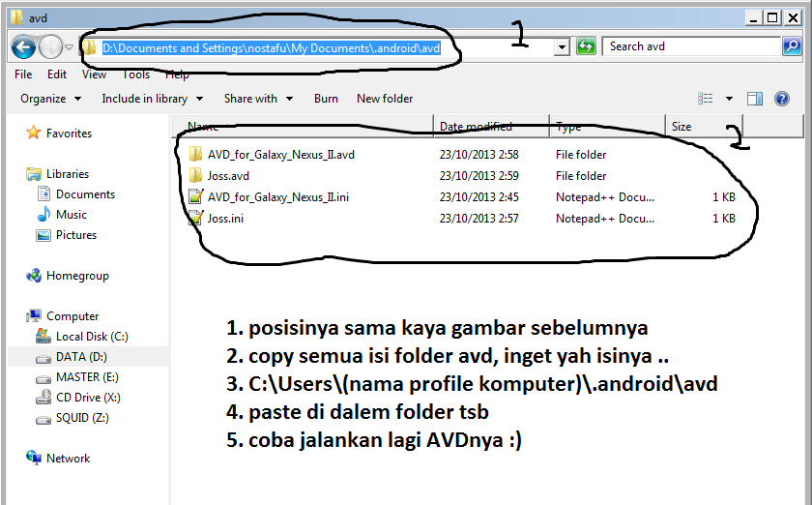Toggle the preview pane icon

[x=755, y=99]
